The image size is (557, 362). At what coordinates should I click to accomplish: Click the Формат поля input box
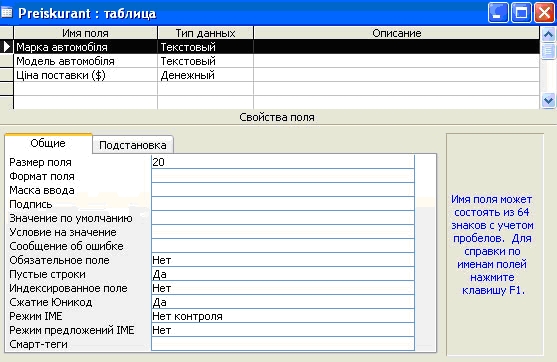(283, 176)
